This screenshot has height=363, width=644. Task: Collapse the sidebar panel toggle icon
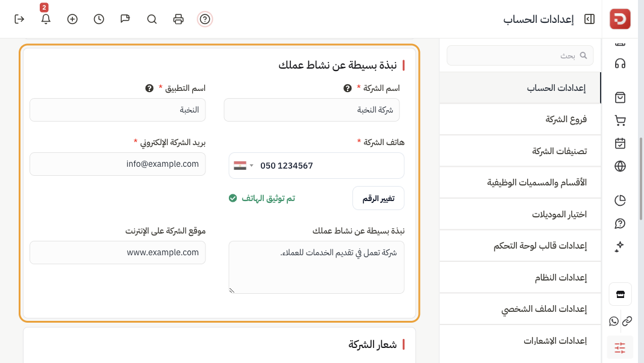(589, 19)
